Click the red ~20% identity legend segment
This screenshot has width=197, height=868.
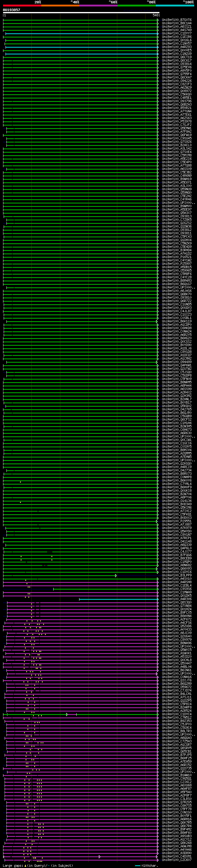[x=22, y=6]
